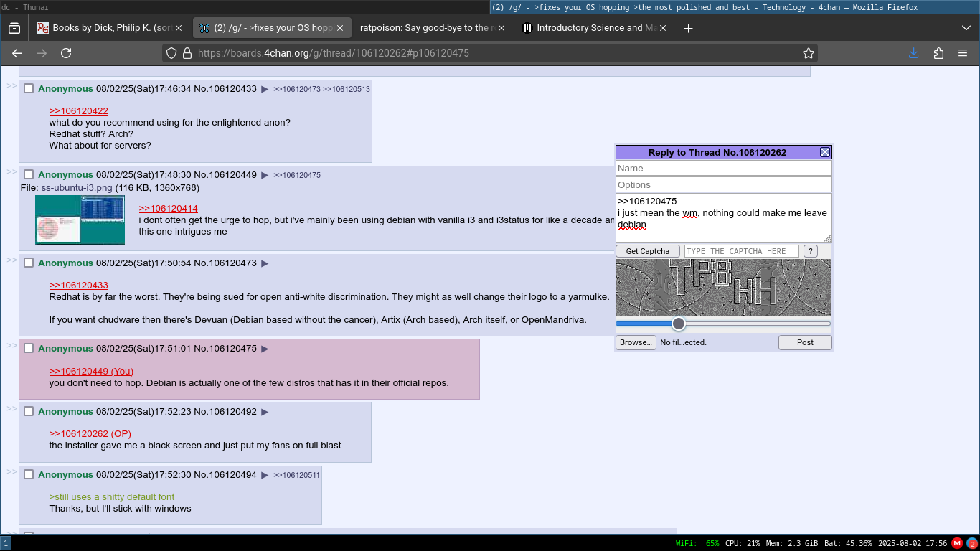Hide post No.106120433 via >> icon
This screenshot has height=551, width=980.
point(11,85)
